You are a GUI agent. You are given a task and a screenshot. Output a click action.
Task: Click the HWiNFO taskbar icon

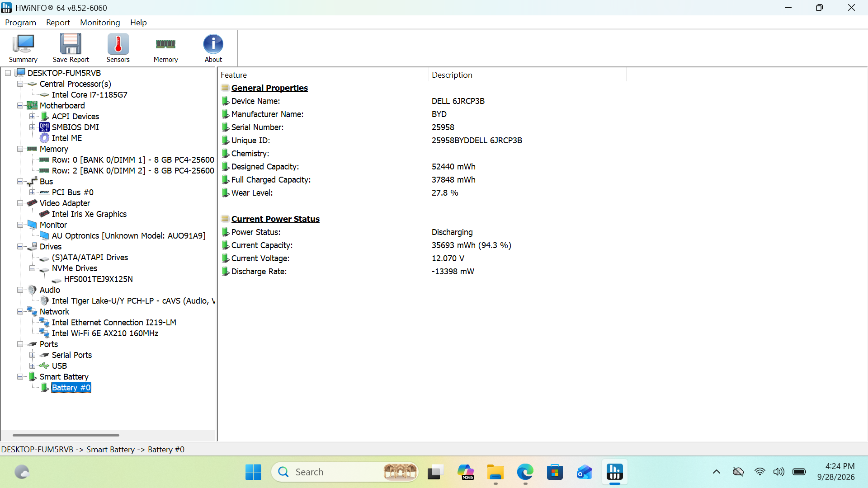tap(614, 472)
